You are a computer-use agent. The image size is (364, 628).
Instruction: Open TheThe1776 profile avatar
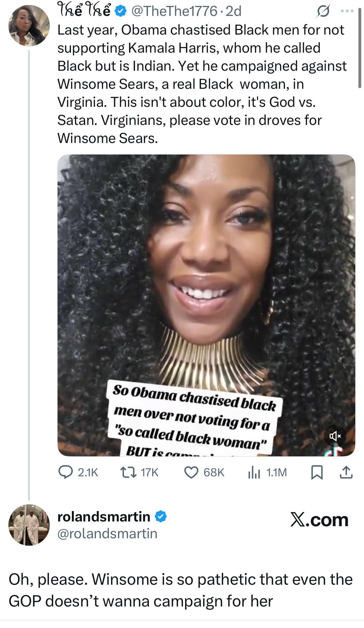pos(29,26)
